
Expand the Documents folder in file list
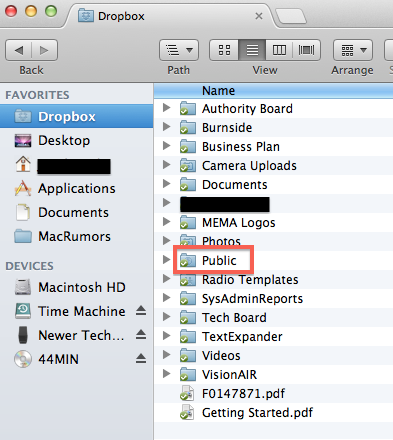166,184
